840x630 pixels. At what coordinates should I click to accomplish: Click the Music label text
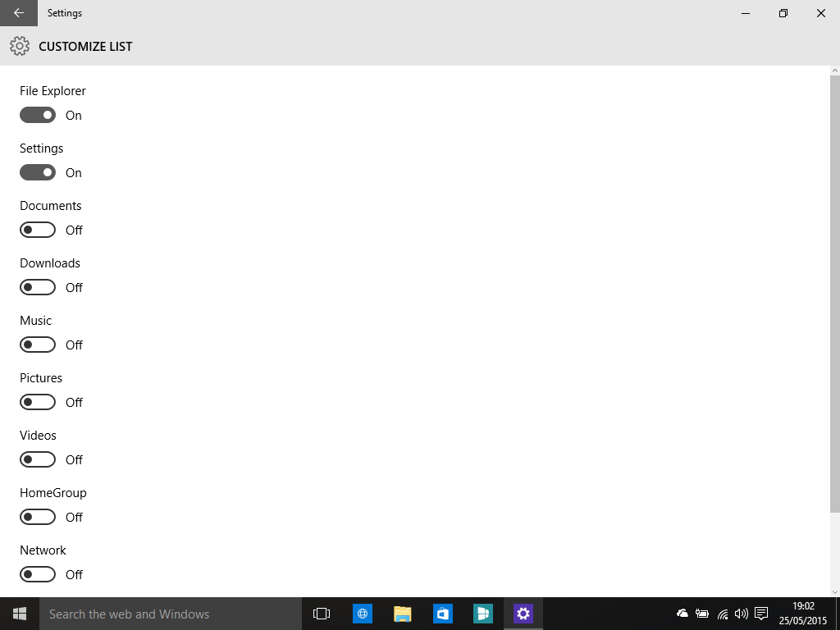point(35,321)
